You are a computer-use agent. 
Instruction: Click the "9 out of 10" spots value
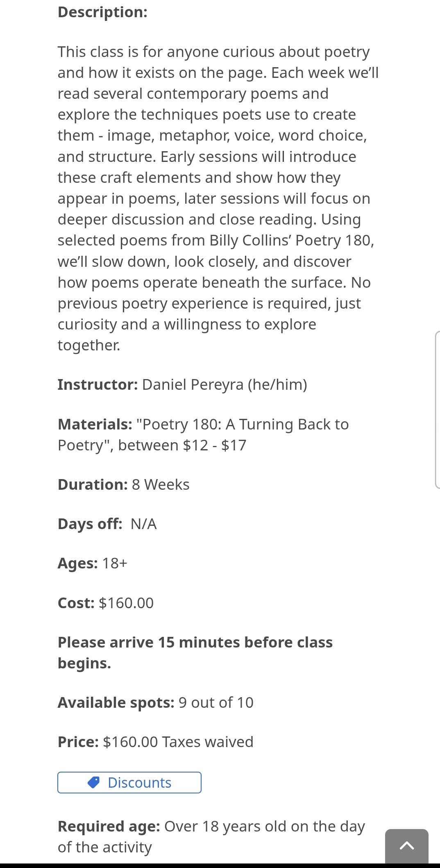[x=216, y=702]
